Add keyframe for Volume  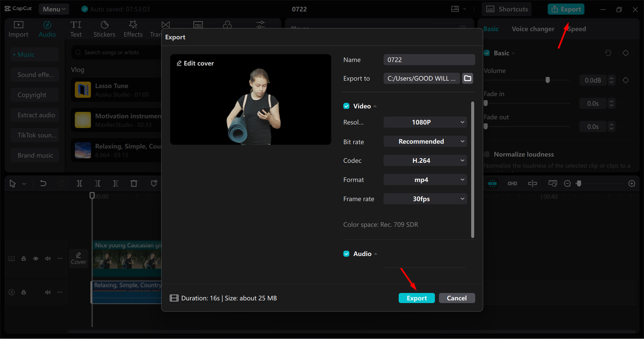[625, 80]
